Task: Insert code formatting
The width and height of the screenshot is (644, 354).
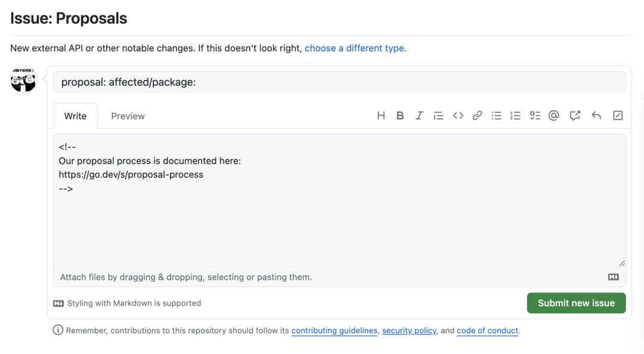Action: coord(458,116)
